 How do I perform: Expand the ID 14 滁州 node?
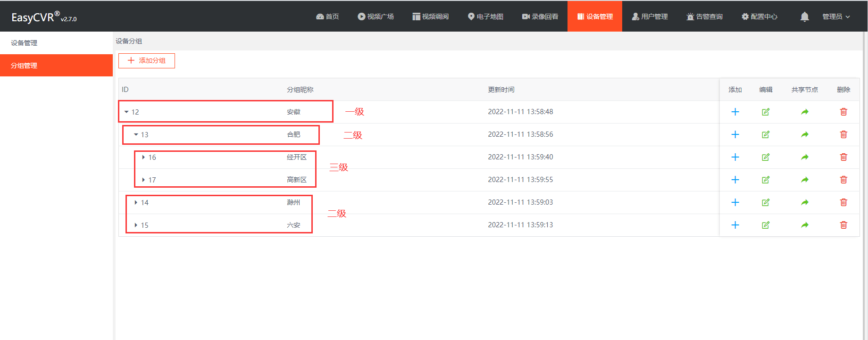point(136,202)
